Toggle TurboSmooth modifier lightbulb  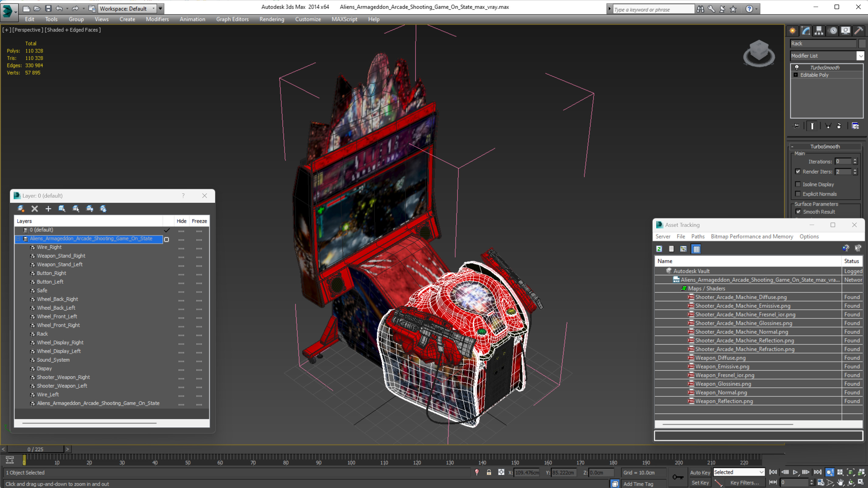pyautogui.click(x=797, y=67)
